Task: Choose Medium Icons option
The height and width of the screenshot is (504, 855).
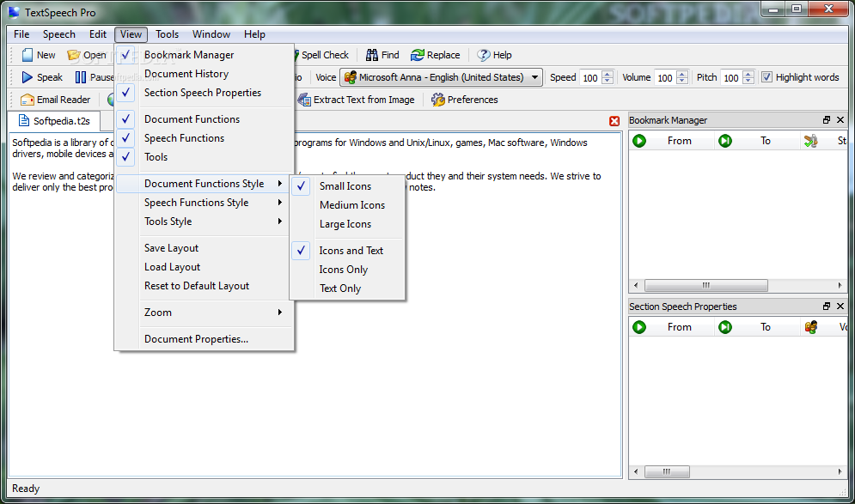Action: point(348,205)
